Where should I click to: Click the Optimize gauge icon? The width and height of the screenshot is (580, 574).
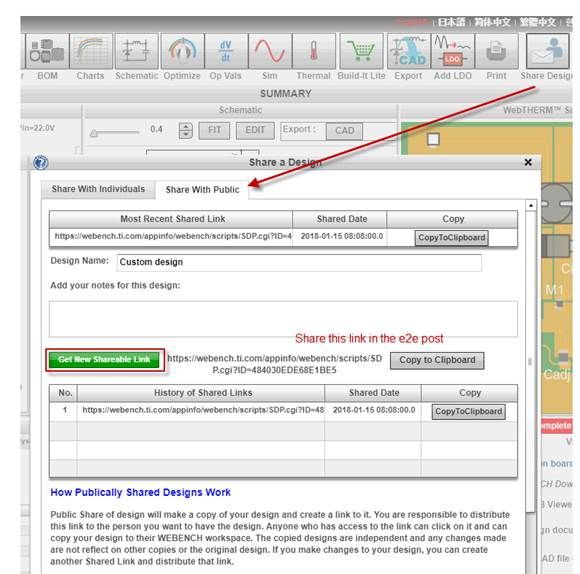point(182,51)
